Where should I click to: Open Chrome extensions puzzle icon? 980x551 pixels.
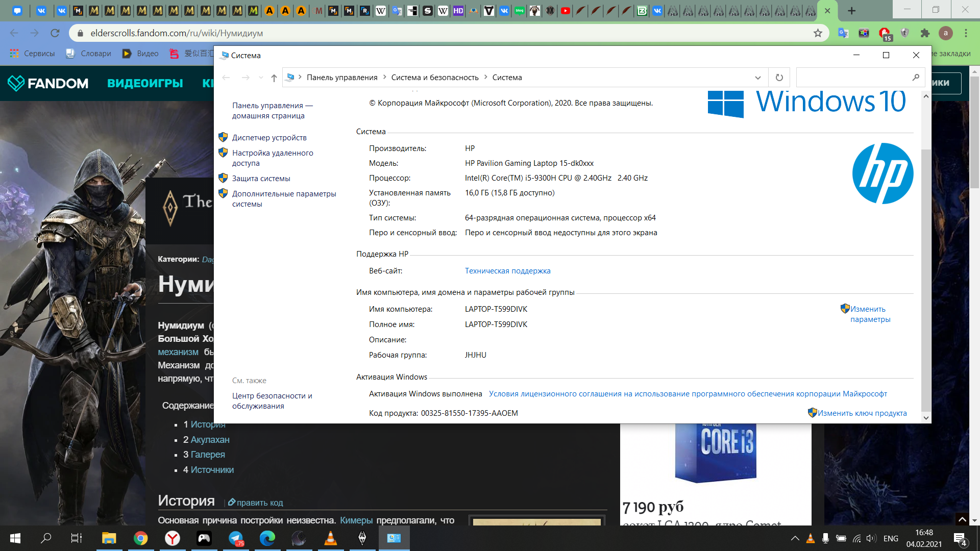[925, 33]
